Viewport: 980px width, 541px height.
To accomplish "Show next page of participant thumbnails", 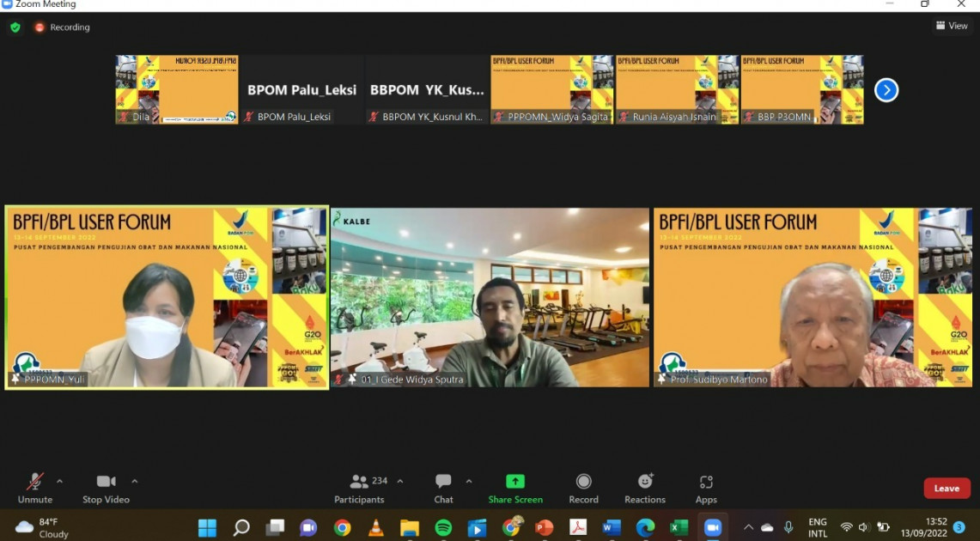I will [886, 90].
